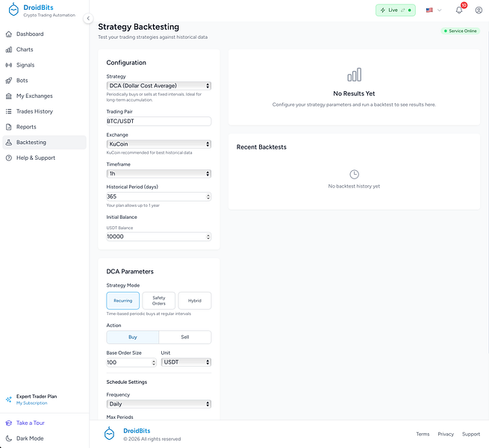Choose the Sell action

185,337
